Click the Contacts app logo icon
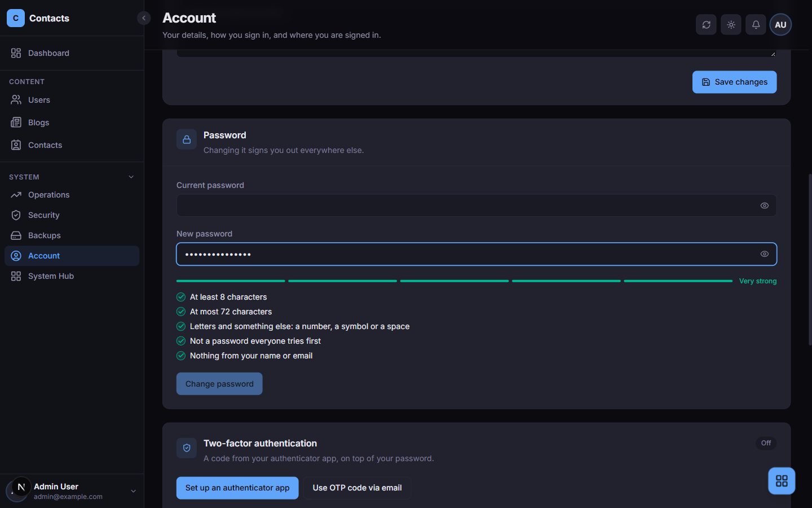 (x=16, y=18)
